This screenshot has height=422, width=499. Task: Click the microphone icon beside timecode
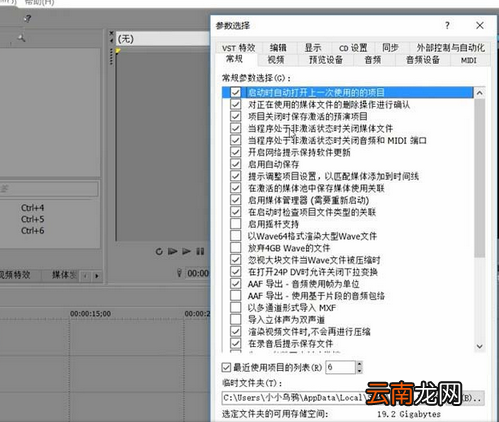(179, 273)
